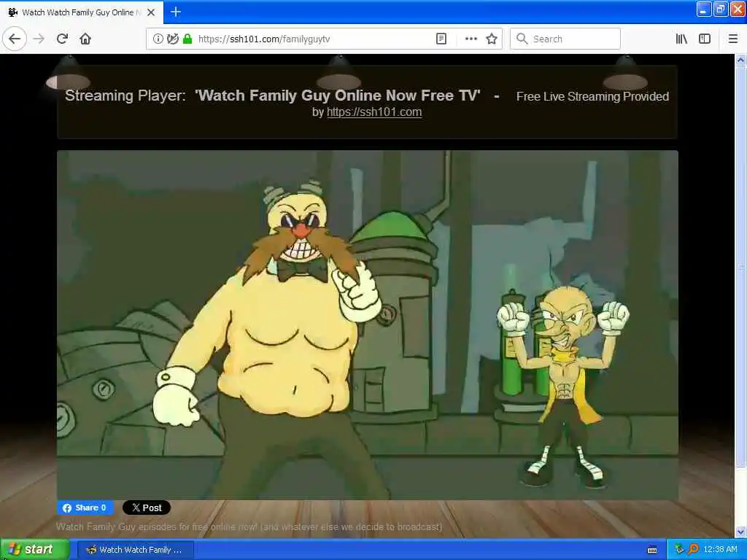The height and width of the screenshot is (560, 747).
Task: Click the 'Watch Family Guy Online Now Free TV' heading
Action: pos(338,96)
